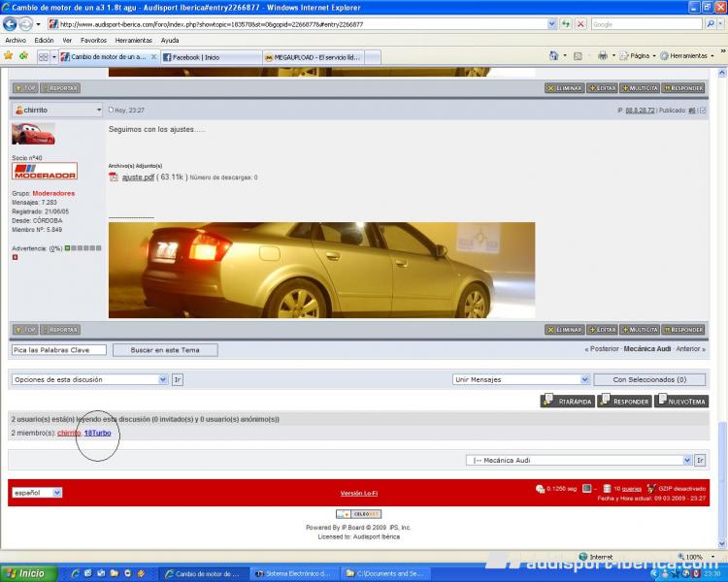Open the zoom level 100% dropdown
The width and height of the screenshot is (728, 582).
(711, 557)
